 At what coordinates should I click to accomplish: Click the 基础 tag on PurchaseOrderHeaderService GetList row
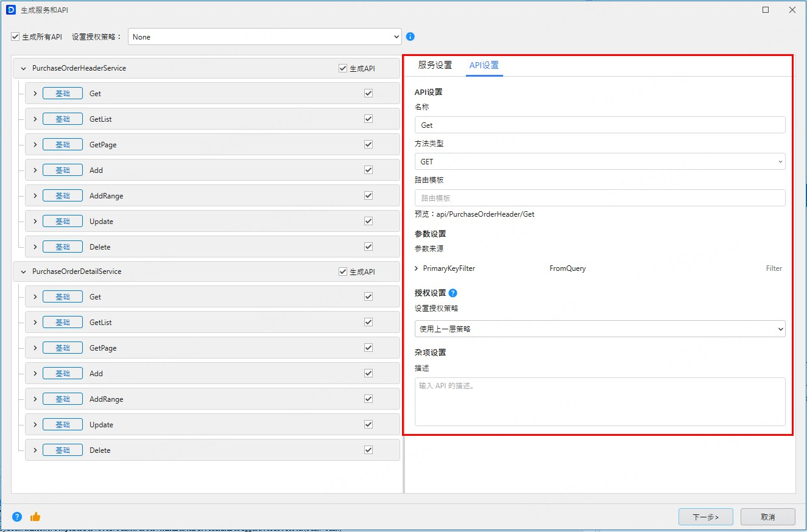click(x=63, y=119)
